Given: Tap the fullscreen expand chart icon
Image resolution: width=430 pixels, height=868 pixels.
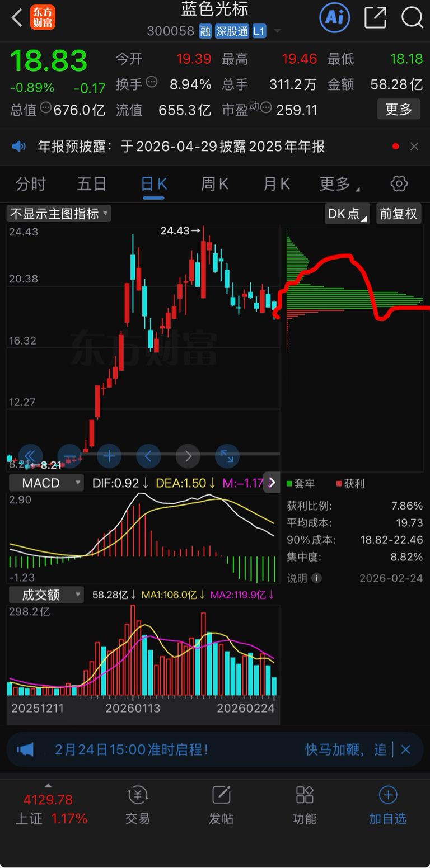Looking at the screenshot, I should tap(227, 456).
